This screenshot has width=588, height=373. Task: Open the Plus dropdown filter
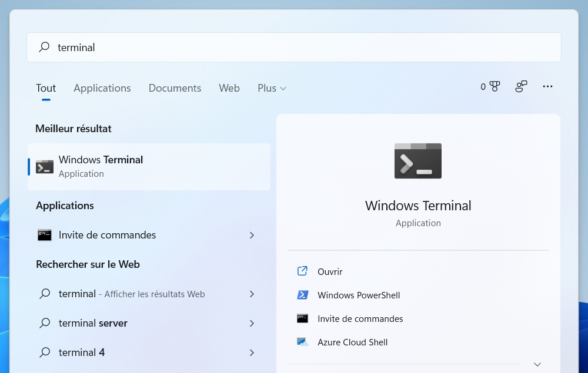[x=272, y=88]
